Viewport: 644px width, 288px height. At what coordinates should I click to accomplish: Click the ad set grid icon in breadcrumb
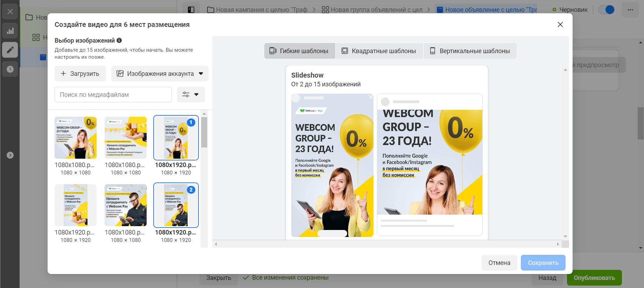[325, 10]
